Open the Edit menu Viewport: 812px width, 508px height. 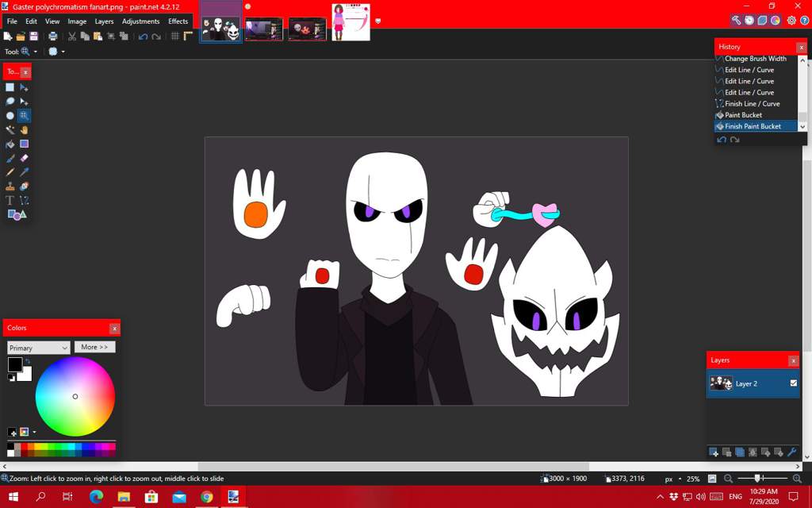[31, 21]
